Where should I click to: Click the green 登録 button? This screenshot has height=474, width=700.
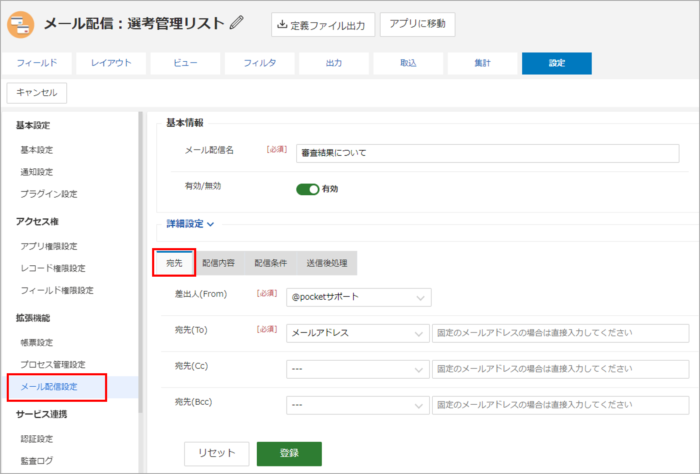point(289,453)
